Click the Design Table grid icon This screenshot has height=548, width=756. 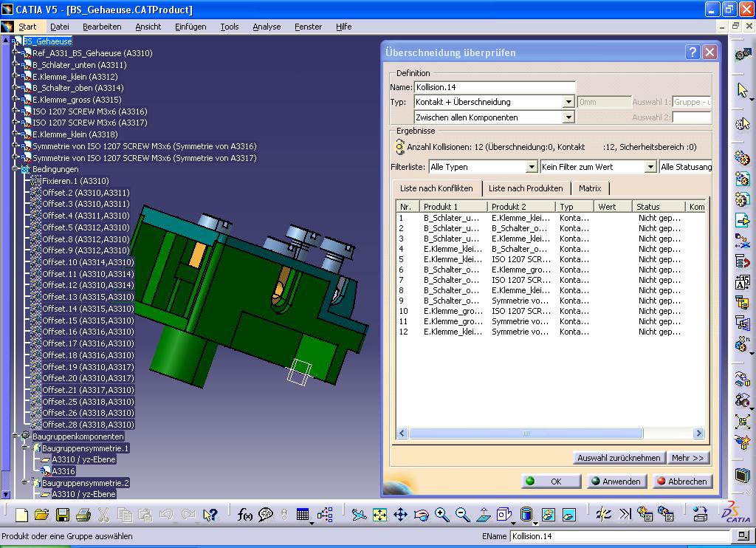click(303, 516)
